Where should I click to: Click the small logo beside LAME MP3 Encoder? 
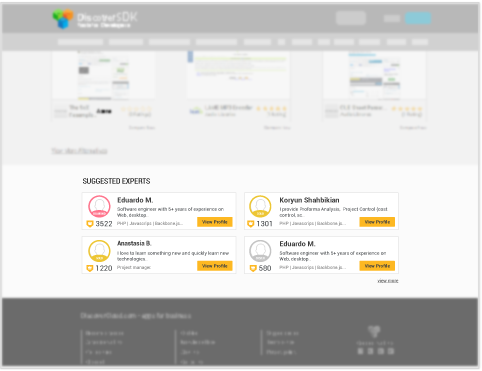[x=196, y=111]
